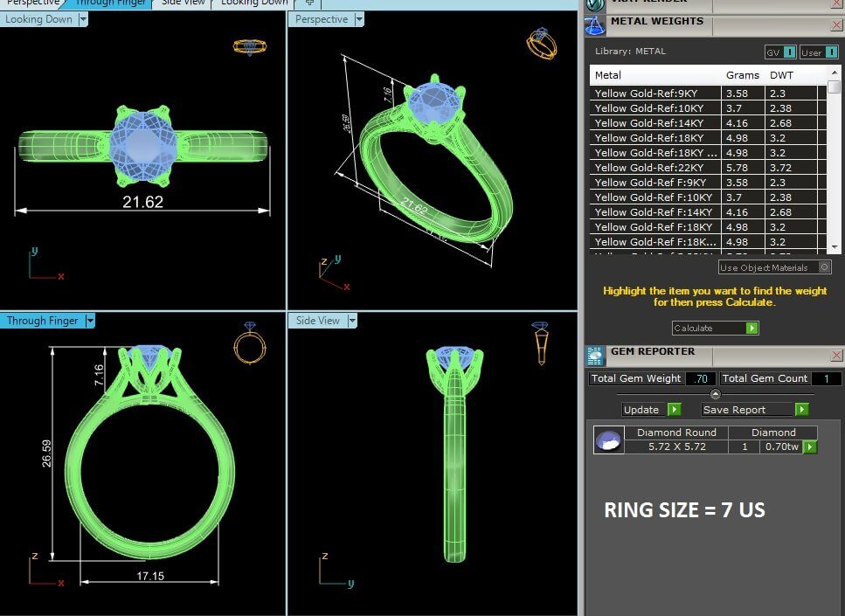
Task: Click the green arrow next to 0.70tw
Action: point(809,446)
